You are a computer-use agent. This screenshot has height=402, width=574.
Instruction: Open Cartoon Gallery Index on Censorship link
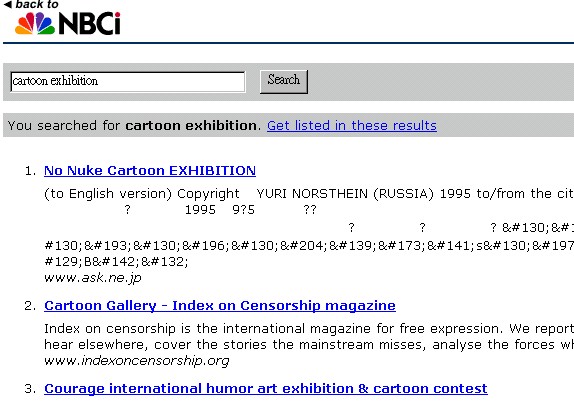220,306
